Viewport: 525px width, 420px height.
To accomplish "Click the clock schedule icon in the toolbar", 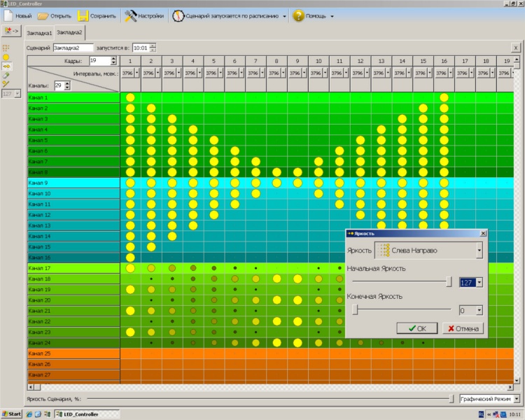I will point(178,15).
